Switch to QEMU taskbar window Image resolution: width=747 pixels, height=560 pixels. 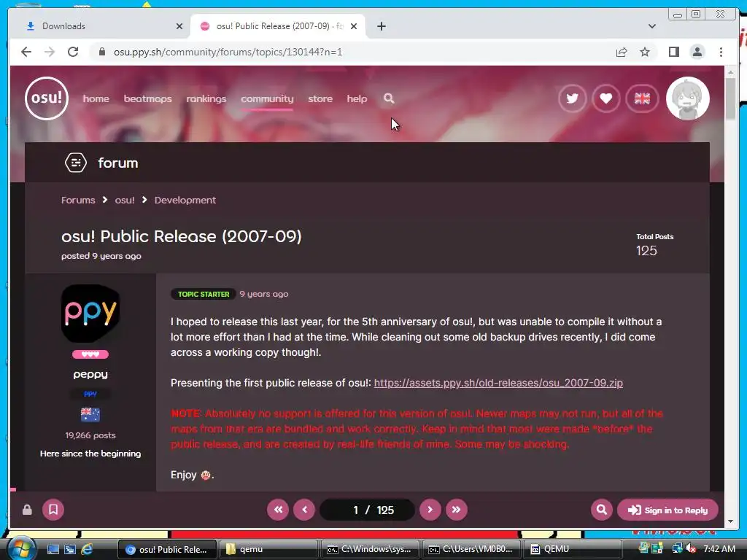click(573, 549)
